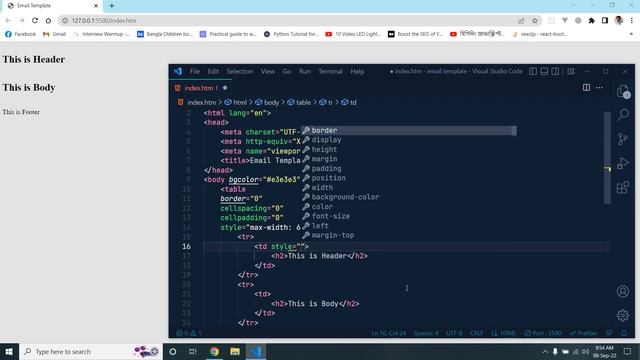
Task: Click Prettier in the status bar
Action: click(584, 333)
